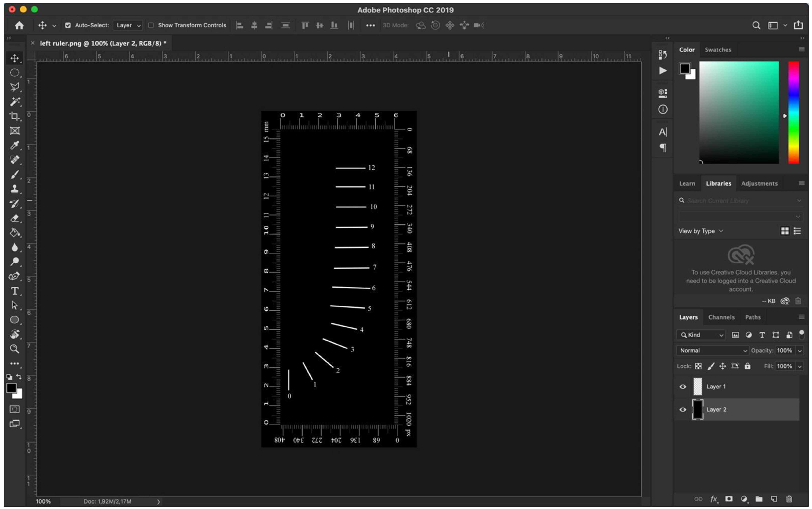Image resolution: width=812 pixels, height=509 pixels.
Task: Uncheck the Auto-Select checkbox
Action: click(68, 25)
